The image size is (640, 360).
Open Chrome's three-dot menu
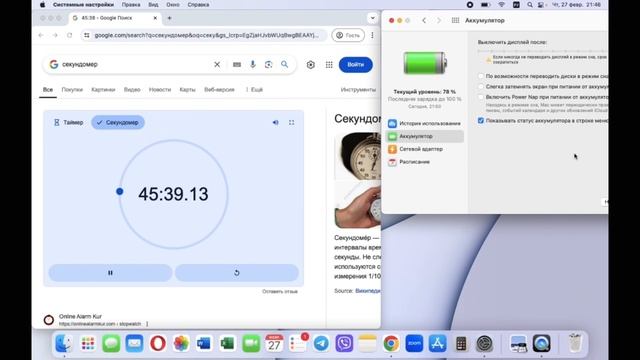[x=372, y=36]
